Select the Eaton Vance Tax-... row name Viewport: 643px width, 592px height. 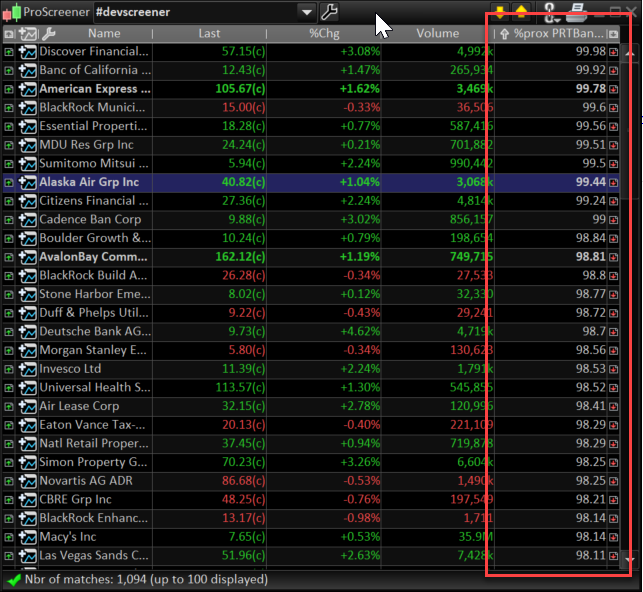coord(92,425)
